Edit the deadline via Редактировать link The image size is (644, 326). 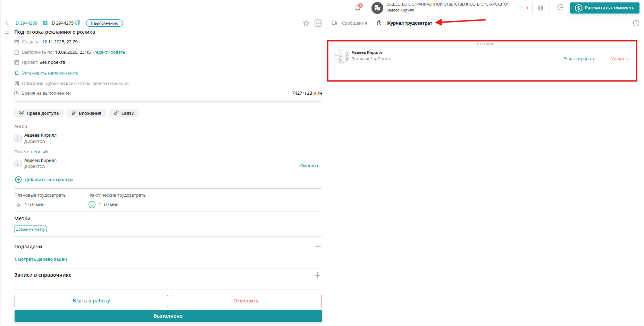(x=109, y=52)
